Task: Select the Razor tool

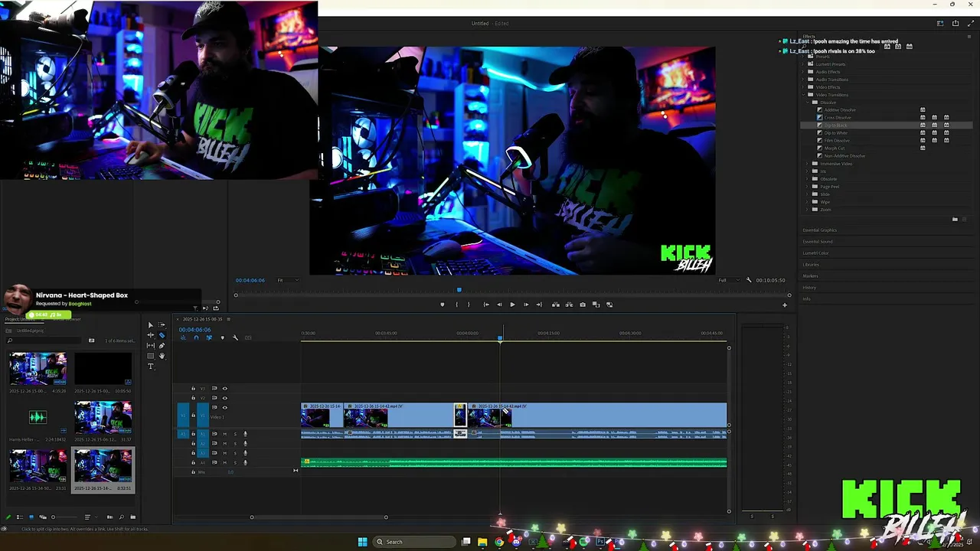Action: [162, 335]
